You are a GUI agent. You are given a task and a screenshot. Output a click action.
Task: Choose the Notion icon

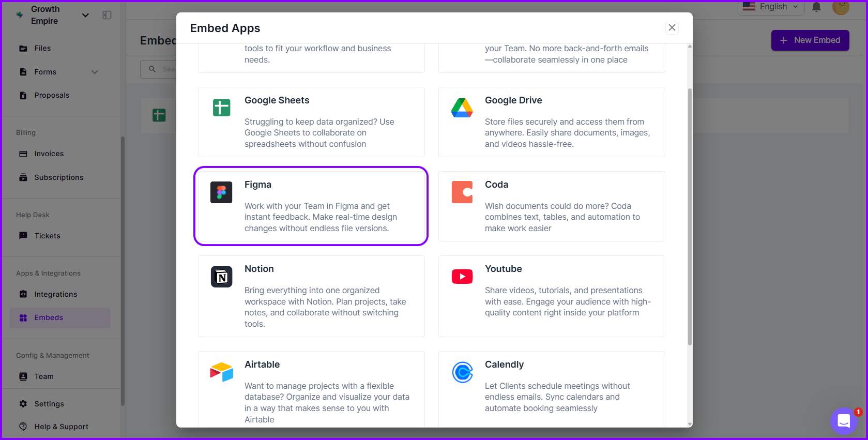[221, 277]
